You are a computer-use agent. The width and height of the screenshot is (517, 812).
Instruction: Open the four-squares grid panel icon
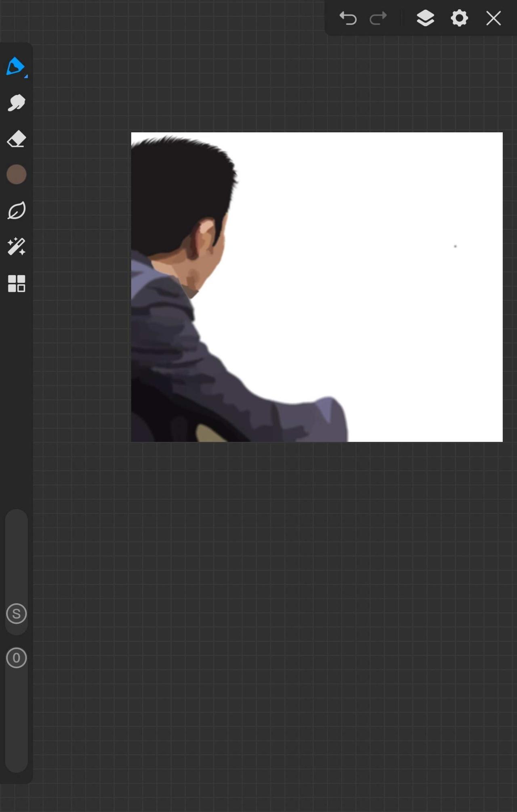click(x=16, y=283)
